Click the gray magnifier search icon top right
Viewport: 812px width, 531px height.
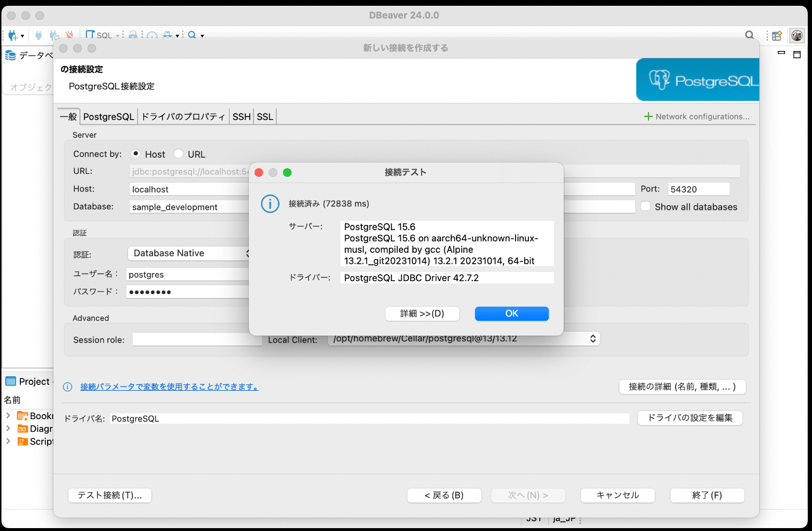[x=749, y=35]
